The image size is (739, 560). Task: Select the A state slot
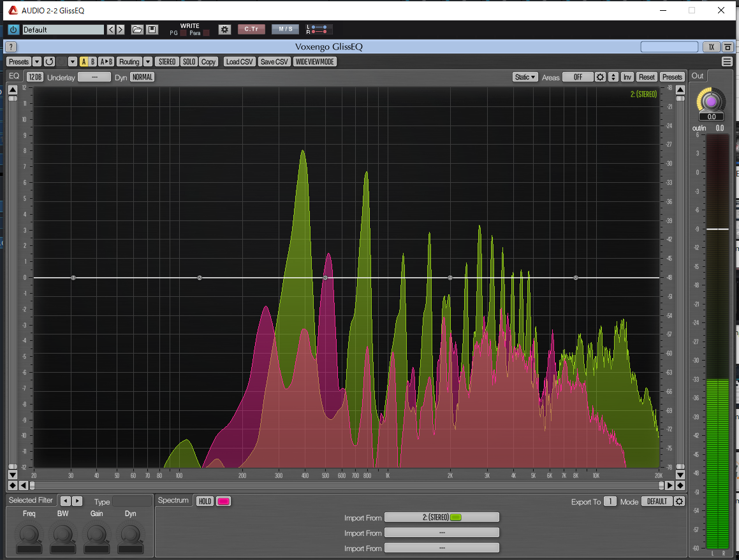84,62
